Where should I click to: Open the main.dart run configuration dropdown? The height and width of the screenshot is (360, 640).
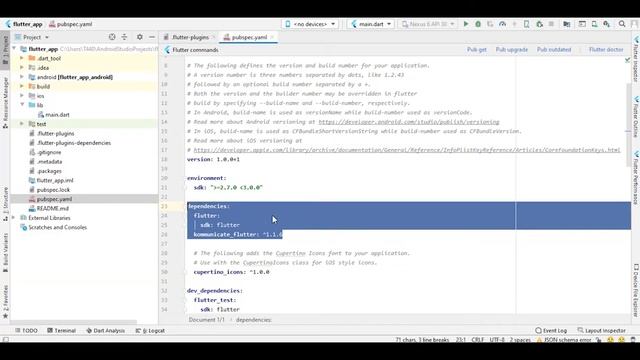pyautogui.click(x=371, y=24)
